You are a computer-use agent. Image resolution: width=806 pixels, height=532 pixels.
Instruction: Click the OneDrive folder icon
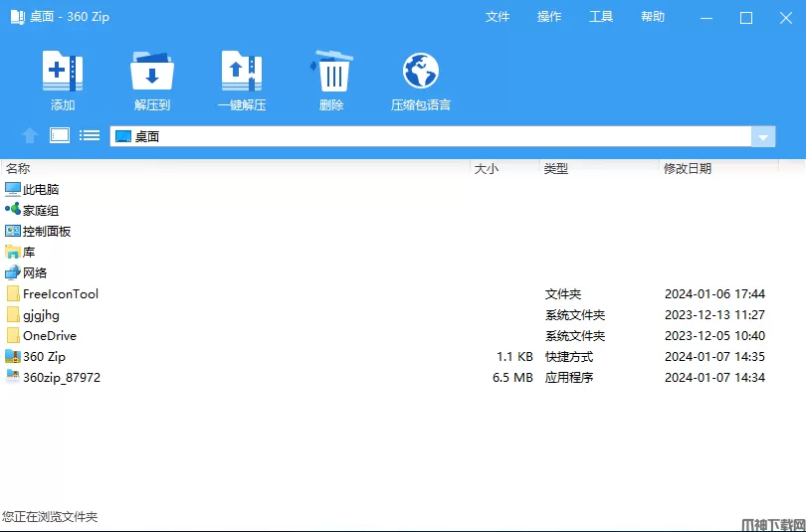click(13, 336)
